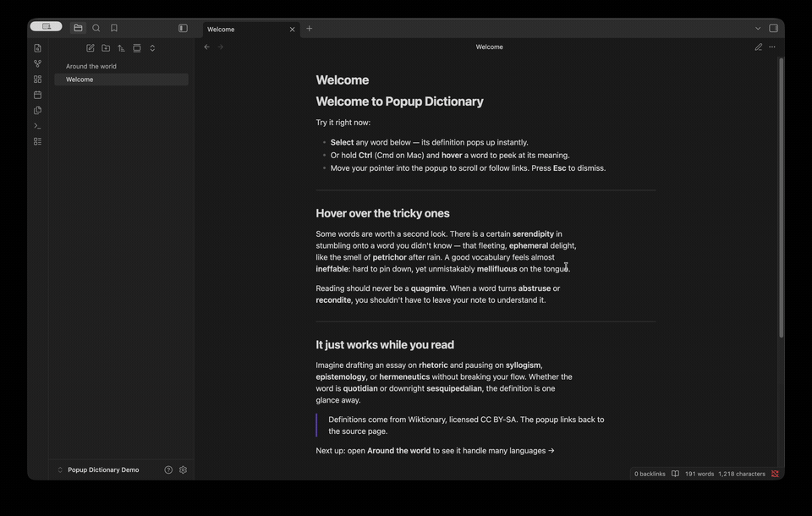Click the word 'sesquipedalian'
This screenshot has height=516, width=812.
click(454, 388)
